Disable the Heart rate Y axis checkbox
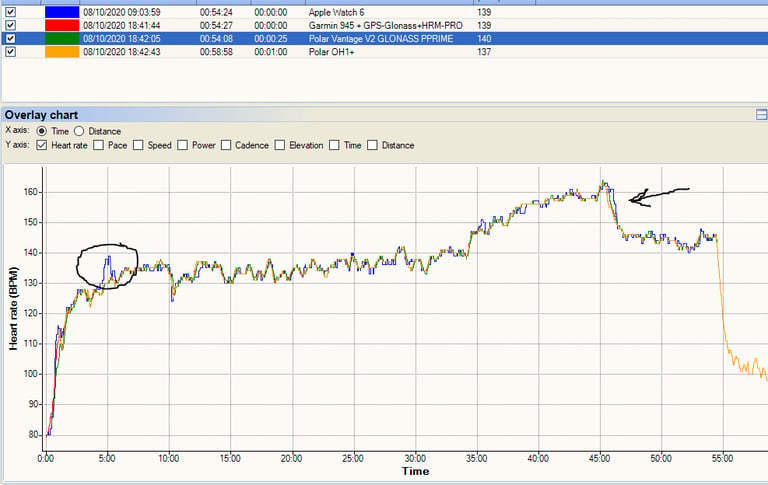The height and width of the screenshot is (485, 768). click(x=42, y=146)
